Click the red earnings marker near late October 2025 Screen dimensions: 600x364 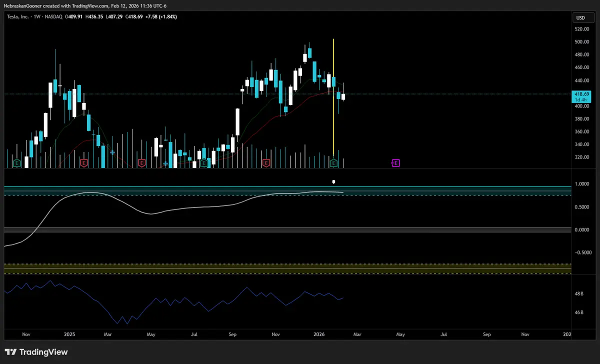click(266, 163)
